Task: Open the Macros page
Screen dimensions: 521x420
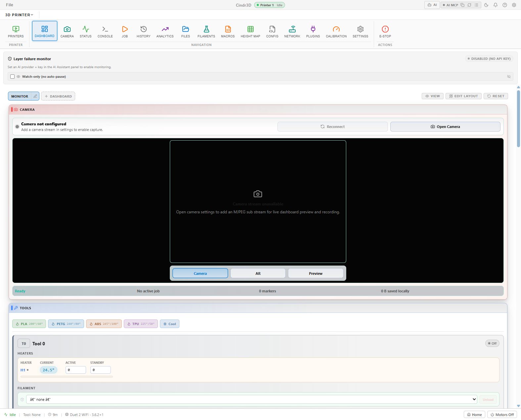Action: click(x=228, y=31)
